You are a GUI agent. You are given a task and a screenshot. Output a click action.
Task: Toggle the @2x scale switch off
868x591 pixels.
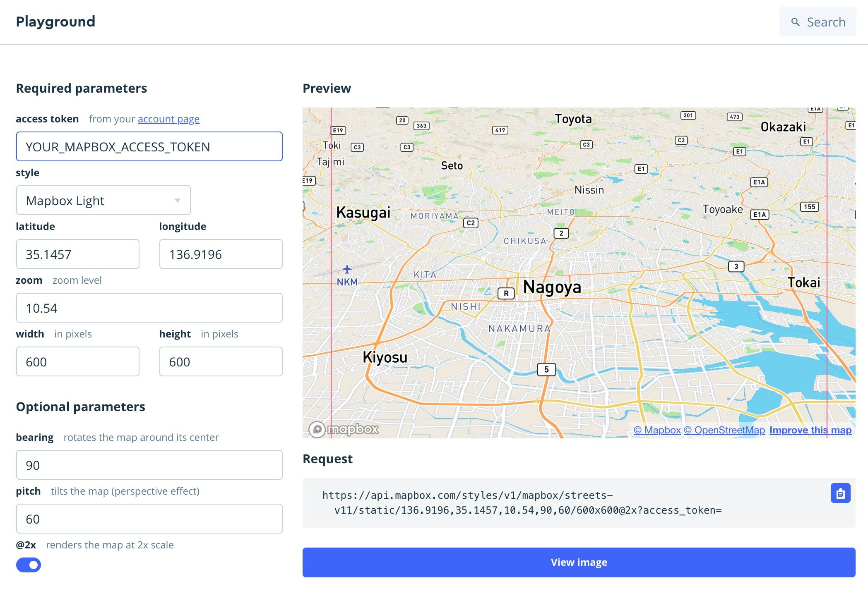(29, 565)
